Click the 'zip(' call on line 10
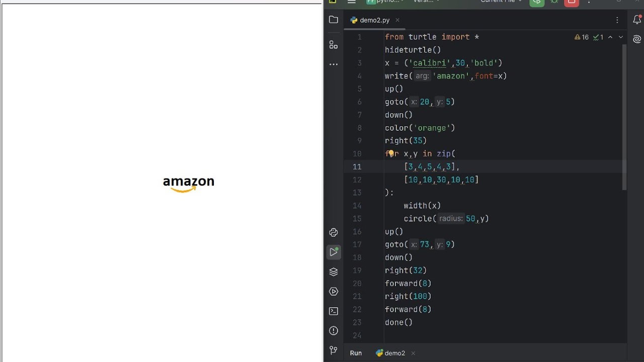 coord(446,154)
